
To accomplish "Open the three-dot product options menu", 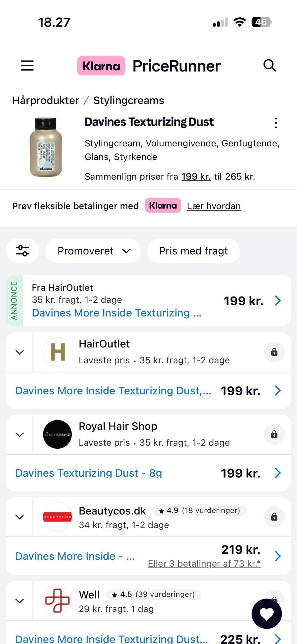I will (x=276, y=123).
